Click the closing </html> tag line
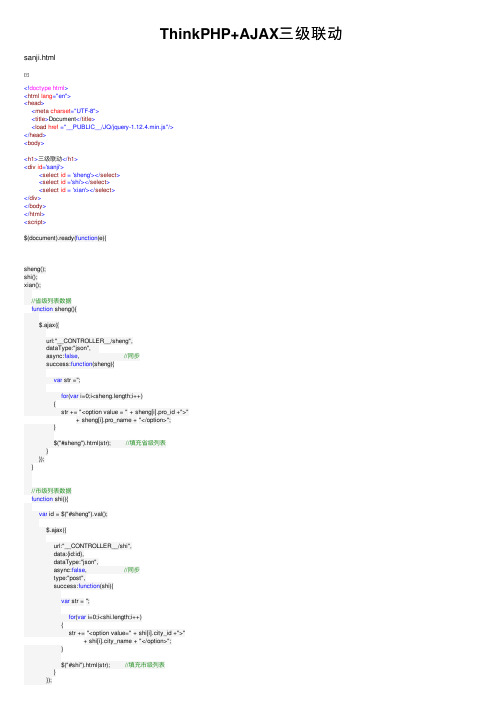This screenshot has width=504, height=713. (35, 214)
